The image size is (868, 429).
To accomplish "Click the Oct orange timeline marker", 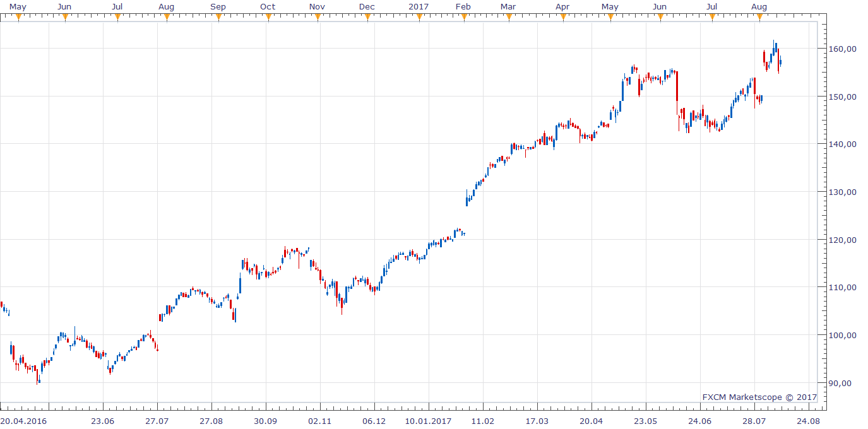I will point(268,18).
